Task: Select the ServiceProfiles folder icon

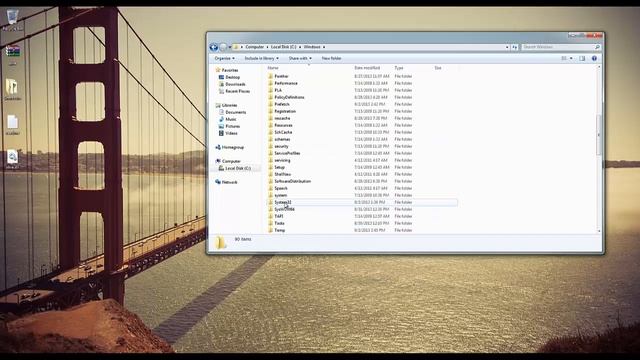Action: [x=271, y=153]
